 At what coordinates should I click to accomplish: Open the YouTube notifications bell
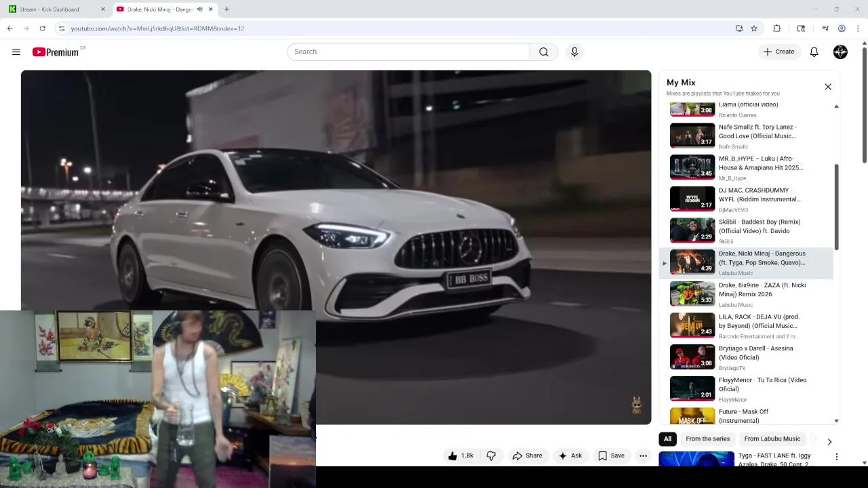coord(814,52)
